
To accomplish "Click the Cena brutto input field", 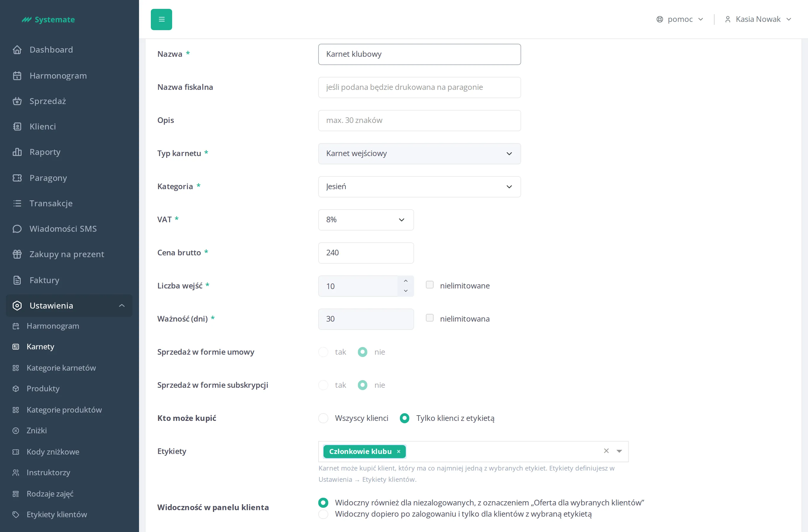I will [x=366, y=253].
